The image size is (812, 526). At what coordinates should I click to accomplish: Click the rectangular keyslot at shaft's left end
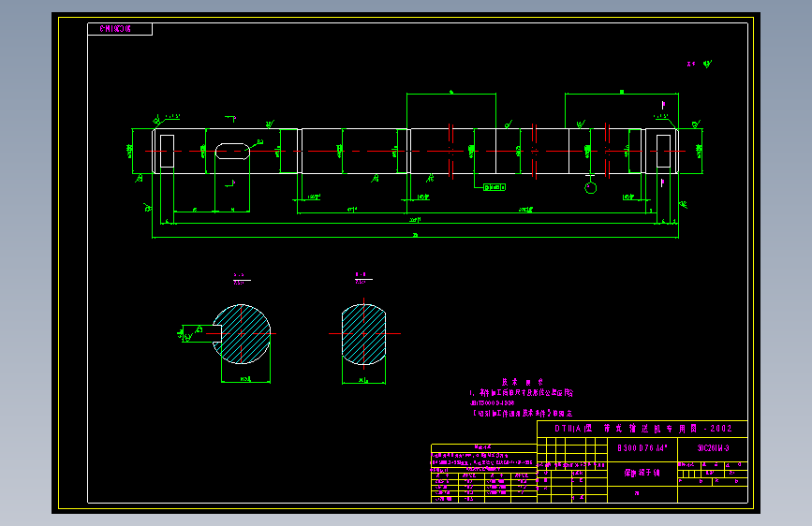pyautogui.click(x=167, y=152)
